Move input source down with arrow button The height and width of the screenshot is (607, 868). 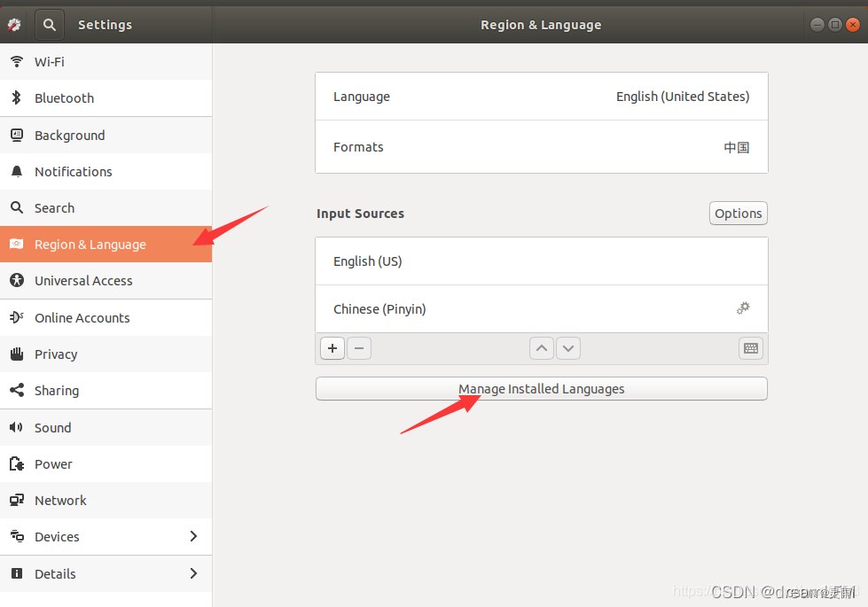coord(568,348)
